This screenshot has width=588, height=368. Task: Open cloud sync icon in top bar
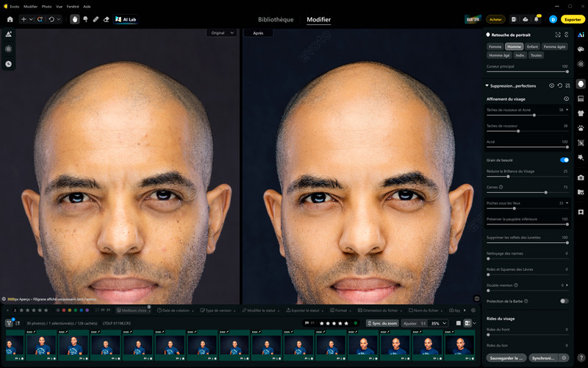[x=526, y=20]
